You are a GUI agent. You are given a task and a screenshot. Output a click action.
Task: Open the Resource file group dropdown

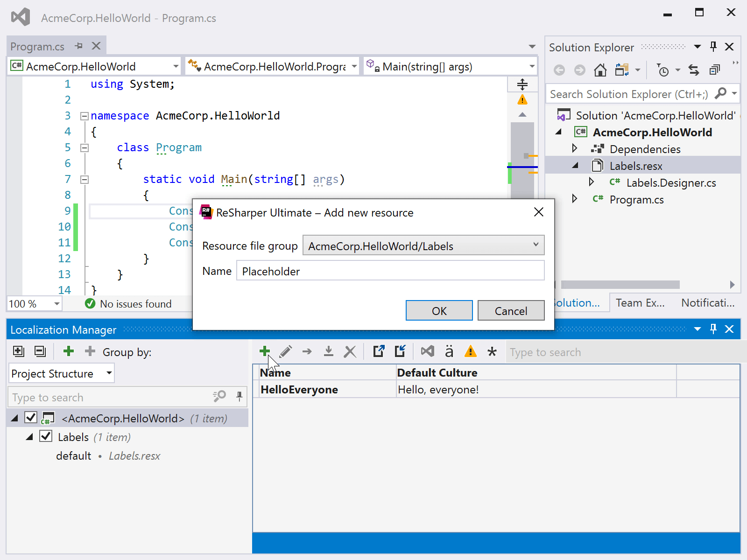(423, 245)
